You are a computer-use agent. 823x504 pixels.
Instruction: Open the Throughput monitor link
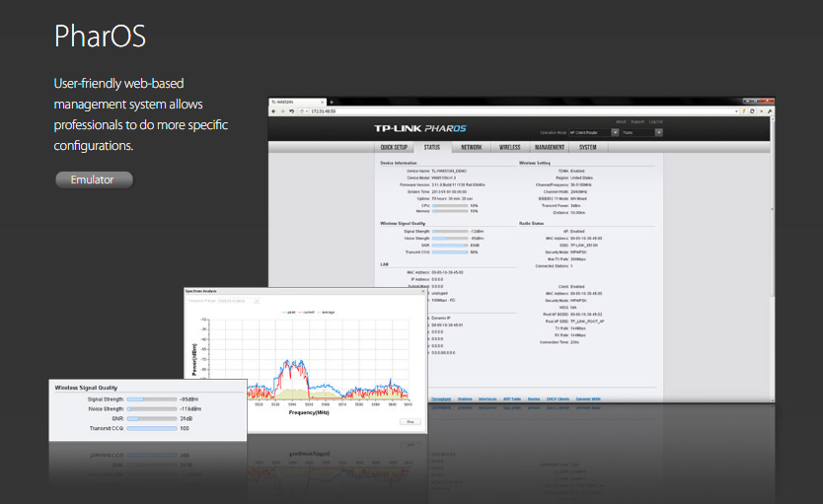pyautogui.click(x=441, y=399)
